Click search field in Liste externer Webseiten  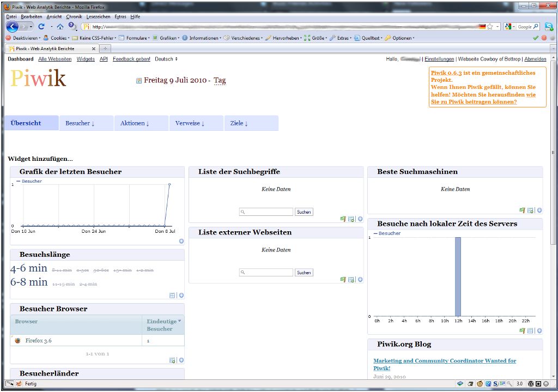(266, 273)
